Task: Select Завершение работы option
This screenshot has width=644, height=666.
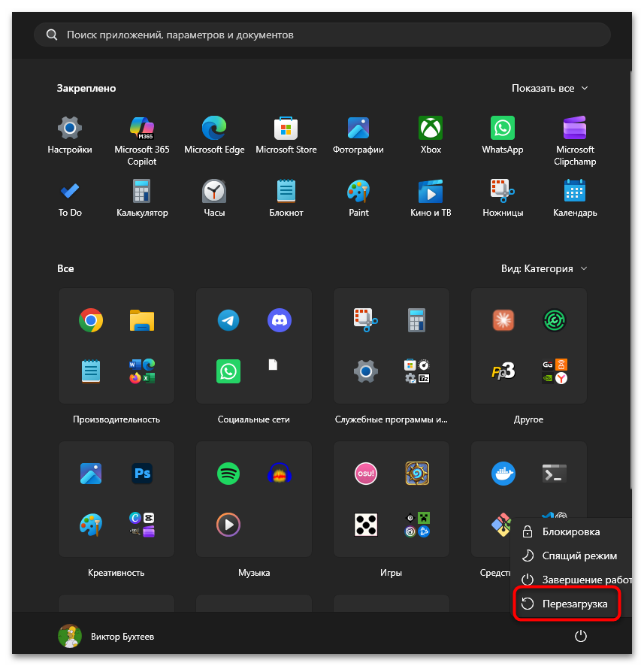Action: (570, 580)
